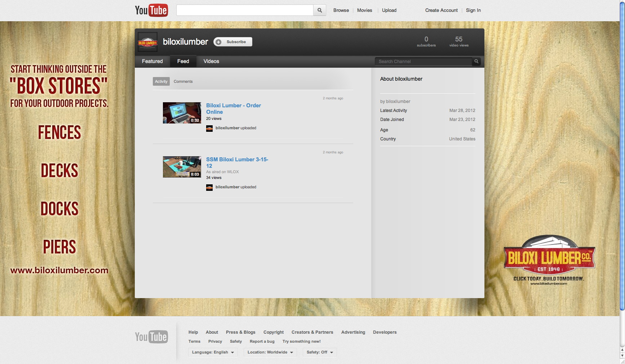Show the Activity feed filter
The image size is (625, 364).
point(161,82)
